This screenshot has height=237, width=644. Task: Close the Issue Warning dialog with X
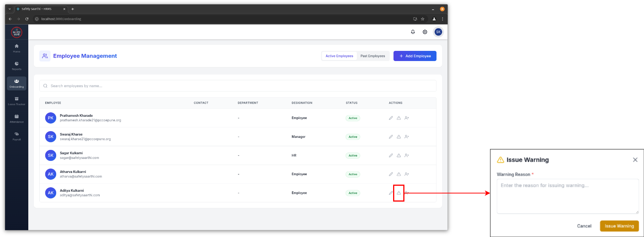[635, 160]
